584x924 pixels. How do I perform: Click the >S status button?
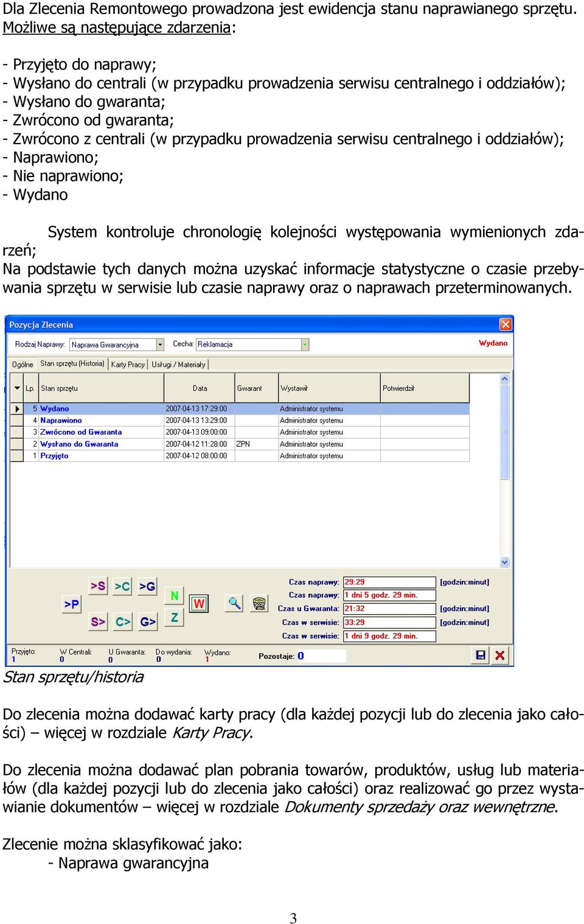97,586
